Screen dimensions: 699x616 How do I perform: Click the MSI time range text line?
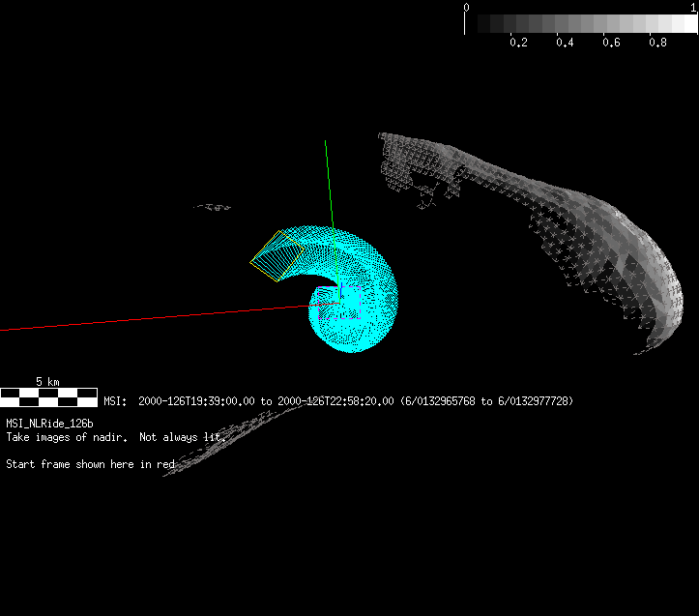338,401
